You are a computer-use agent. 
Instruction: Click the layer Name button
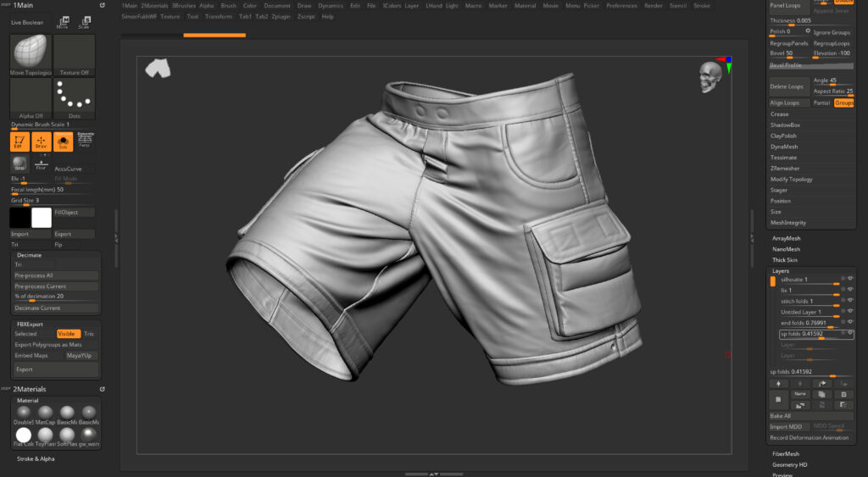tap(800, 394)
